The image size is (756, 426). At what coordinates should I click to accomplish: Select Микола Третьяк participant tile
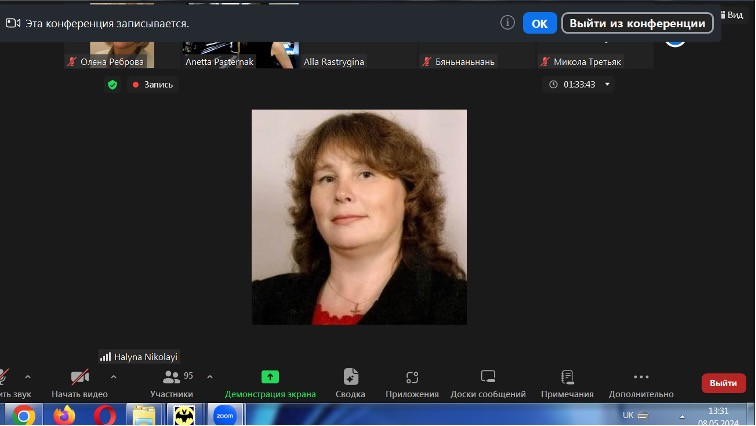click(x=595, y=54)
